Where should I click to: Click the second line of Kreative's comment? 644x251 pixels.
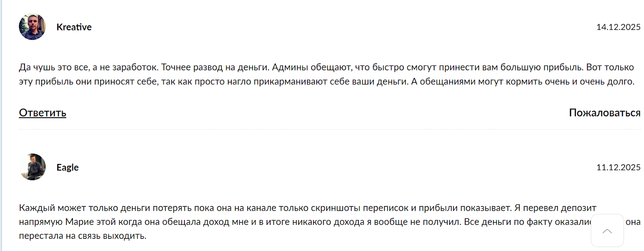326,82
